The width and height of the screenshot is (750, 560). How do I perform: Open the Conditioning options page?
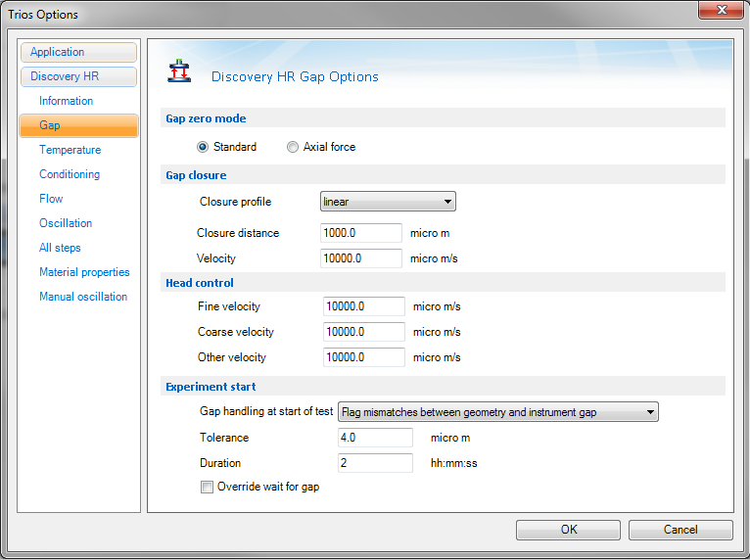pos(70,174)
